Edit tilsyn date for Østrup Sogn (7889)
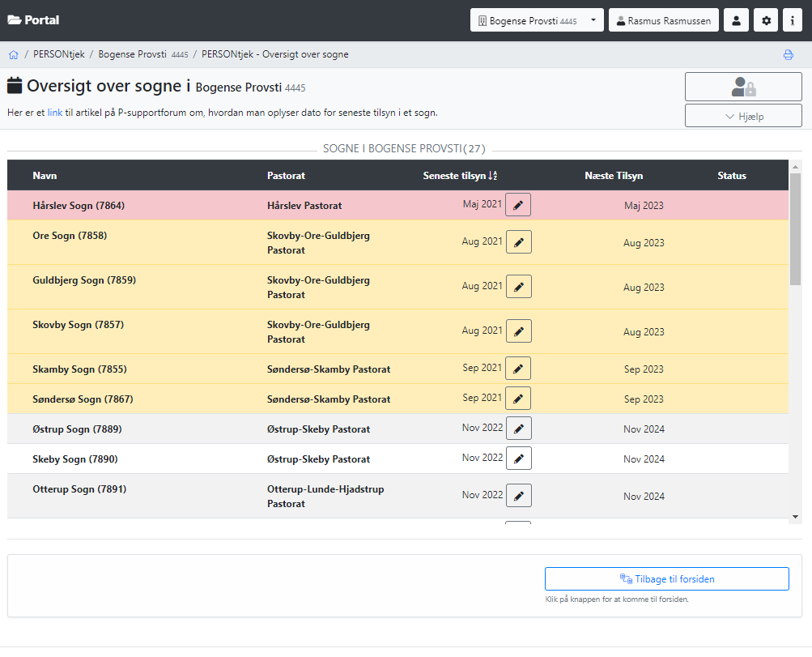This screenshot has height=657, width=812. [x=518, y=429]
